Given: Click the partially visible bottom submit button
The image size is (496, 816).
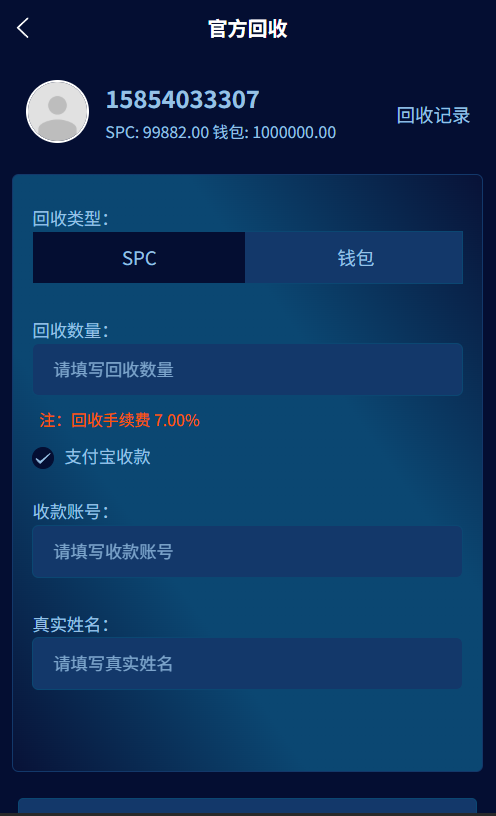Looking at the screenshot, I should pyautogui.click(x=248, y=806).
